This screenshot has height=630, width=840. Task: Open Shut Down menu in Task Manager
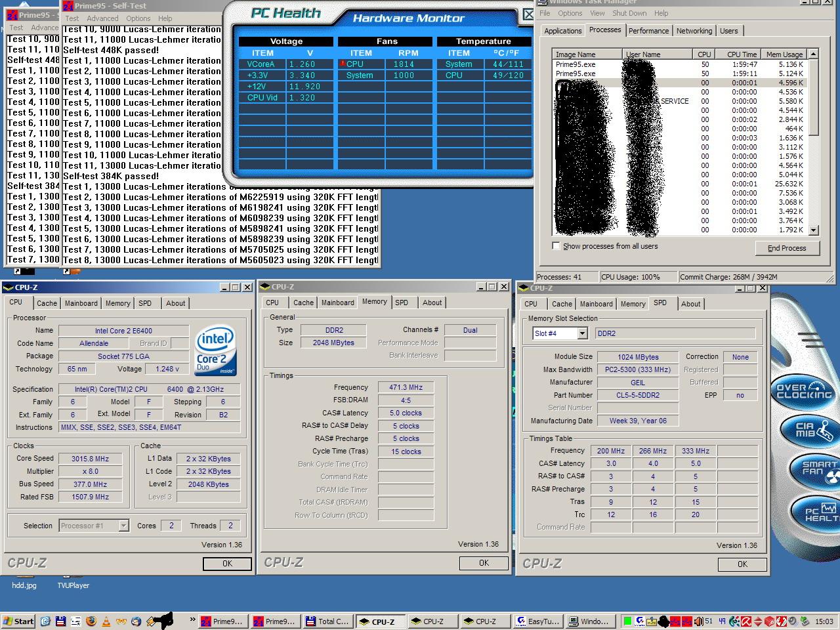tap(629, 13)
